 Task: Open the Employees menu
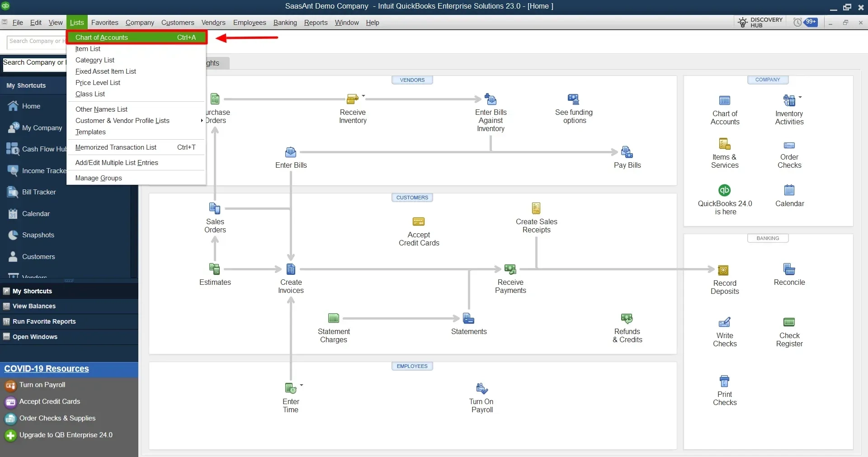(x=250, y=23)
